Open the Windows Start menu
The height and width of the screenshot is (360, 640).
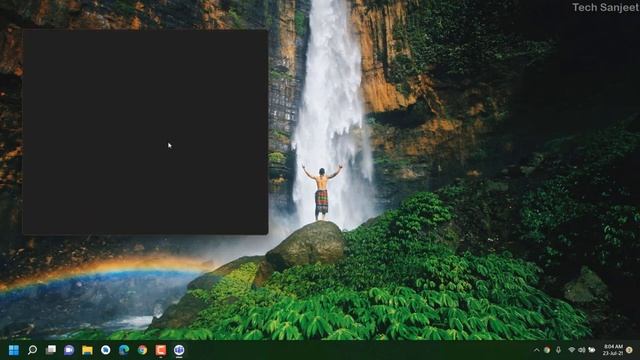(x=14, y=350)
